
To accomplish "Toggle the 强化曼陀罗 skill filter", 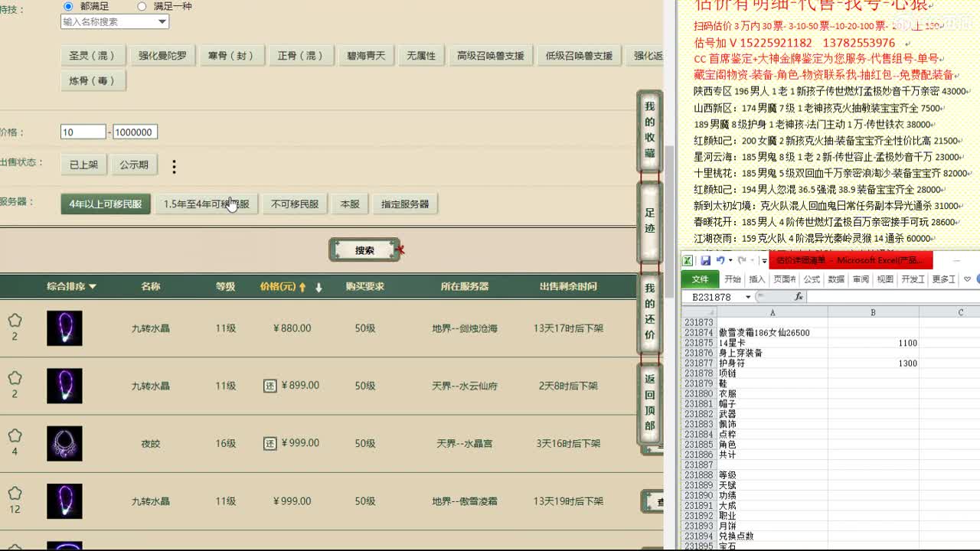I will [x=162, y=56].
